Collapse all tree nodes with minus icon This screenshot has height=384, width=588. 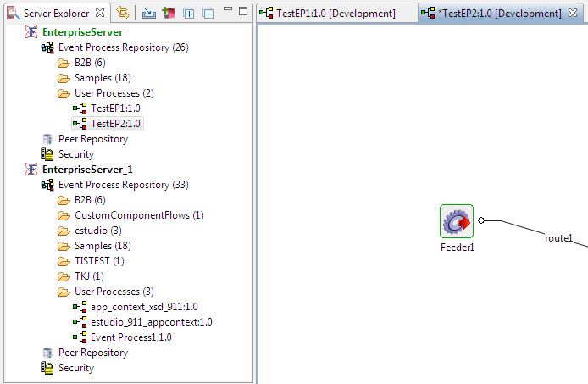[x=208, y=13]
